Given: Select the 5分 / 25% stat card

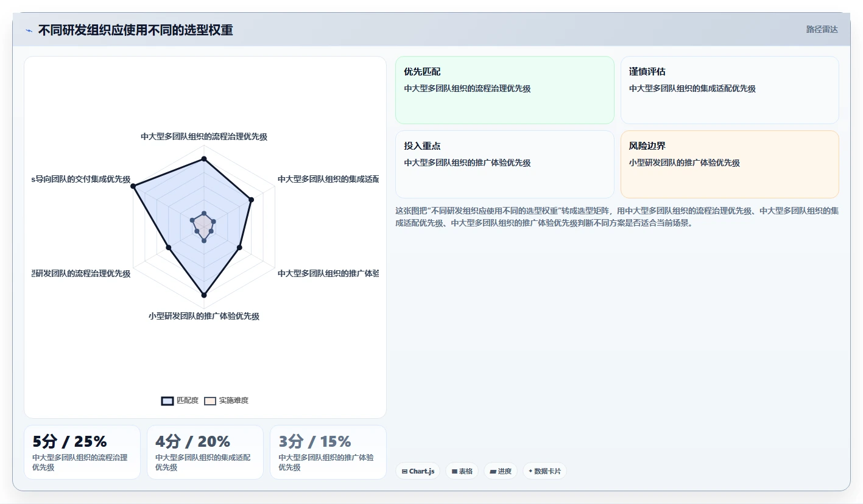Looking at the screenshot, I should (82, 452).
